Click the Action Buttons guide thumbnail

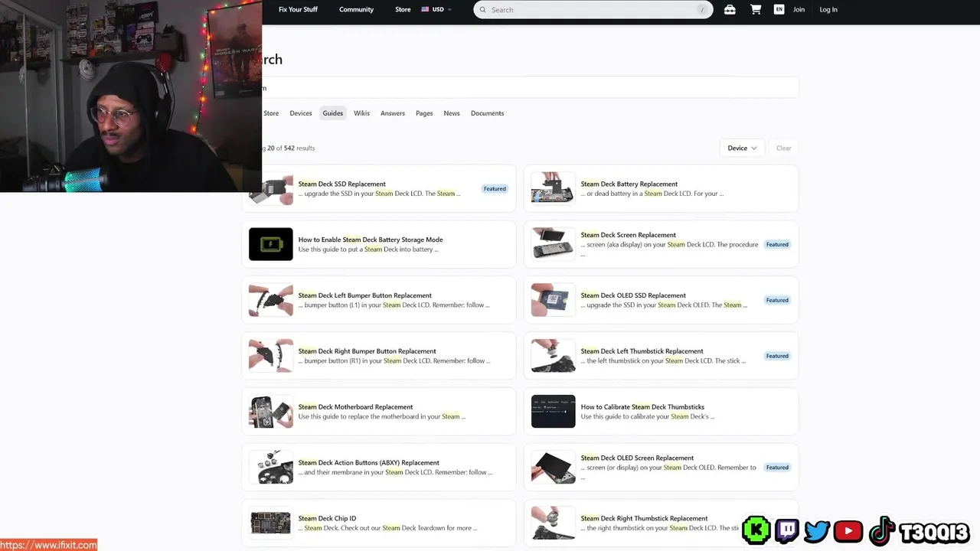[271, 468]
